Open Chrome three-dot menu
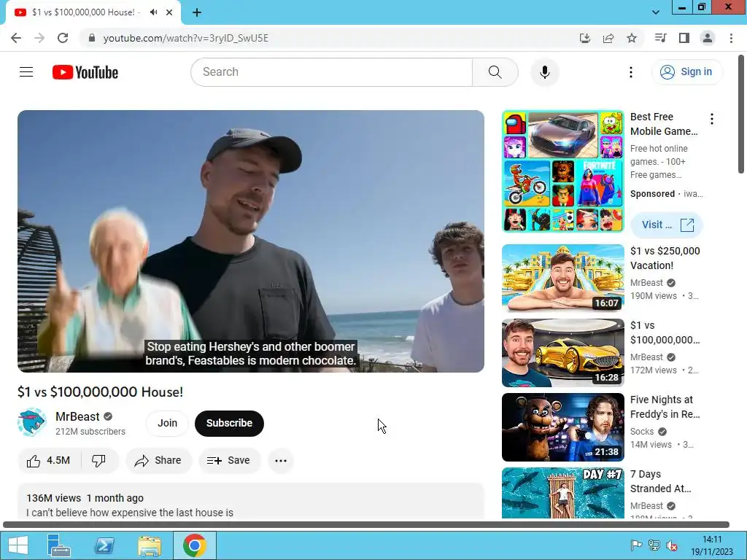Viewport: 747px width, 560px height. tap(731, 38)
